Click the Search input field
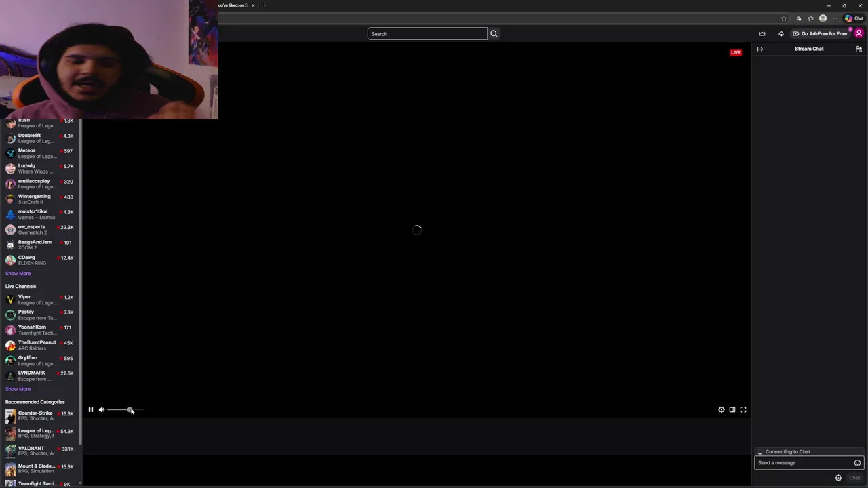Image resolution: width=868 pixels, height=488 pixels. click(x=427, y=33)
